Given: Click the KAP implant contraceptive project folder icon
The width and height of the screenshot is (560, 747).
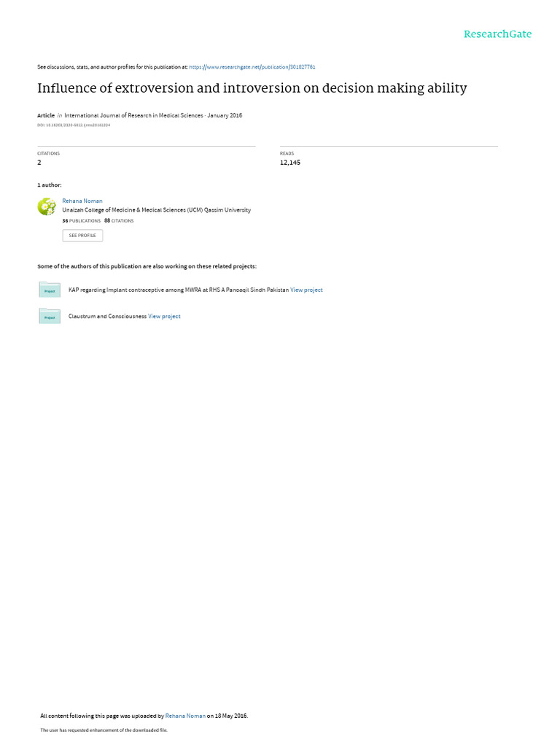Looking at the screenshot, I should pyautogui.click(x=50, y=290).
